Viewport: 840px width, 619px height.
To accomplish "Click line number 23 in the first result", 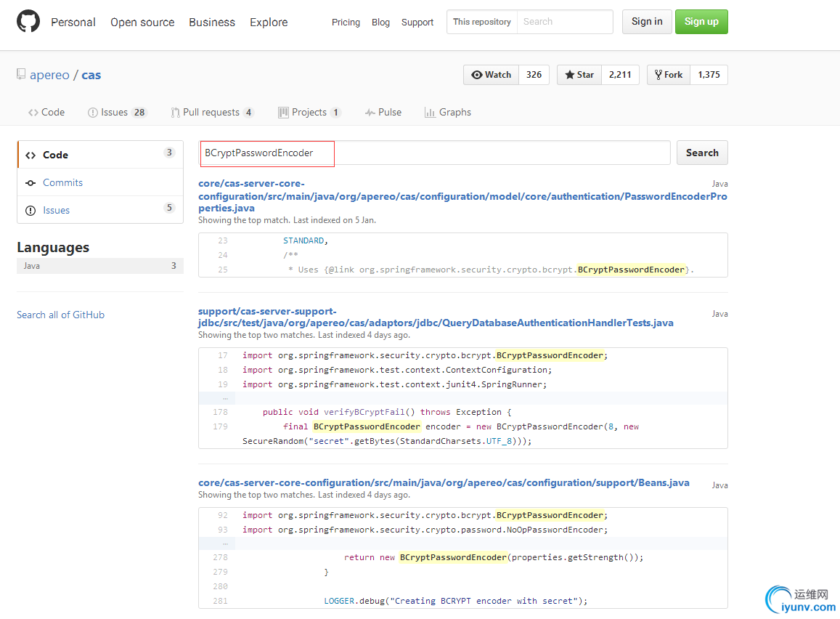I will 223,240.
